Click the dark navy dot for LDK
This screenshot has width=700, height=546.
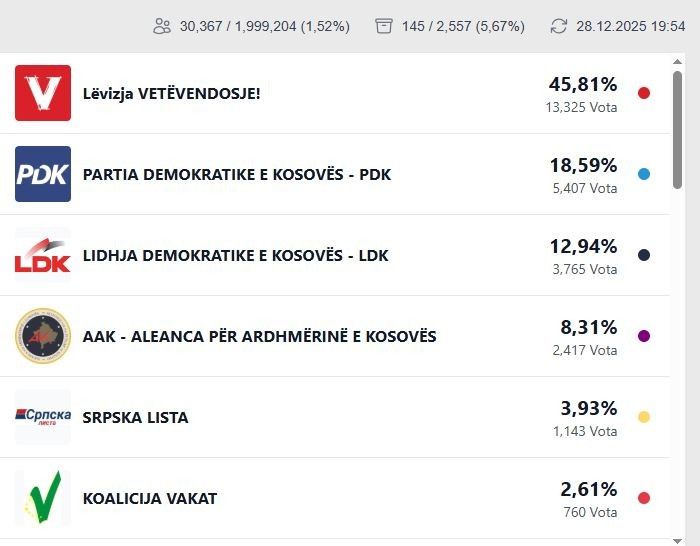644,255
